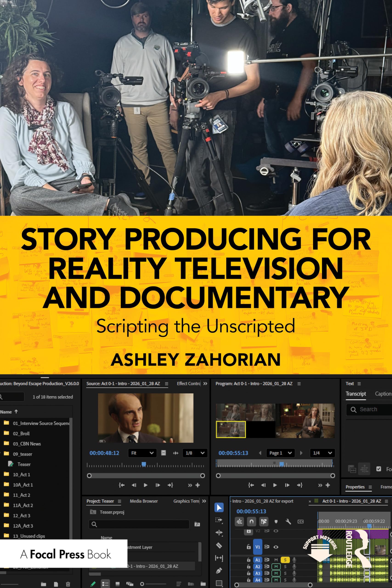Select the Properties panel tab
392x588 pixels.
point(355,487)
